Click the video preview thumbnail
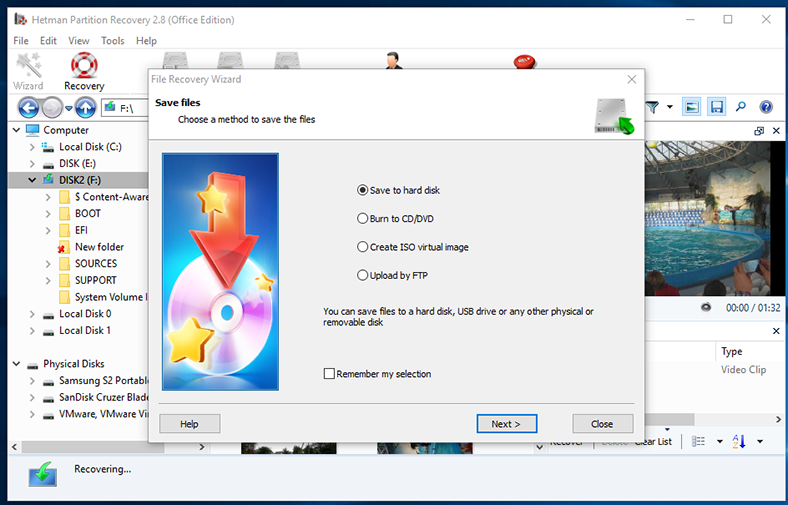The height and width of the screenshot is (505, 788). tap(708, 218)
